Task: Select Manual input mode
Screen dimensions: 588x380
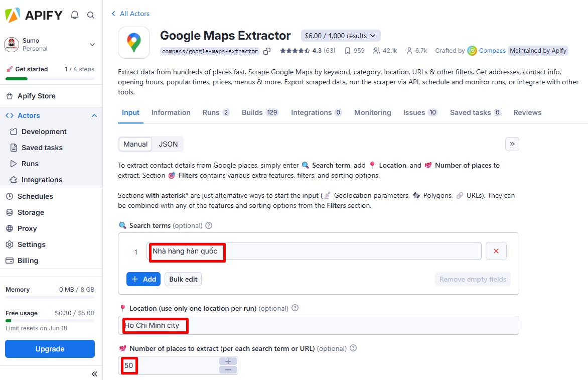Action: coord(135,144)
